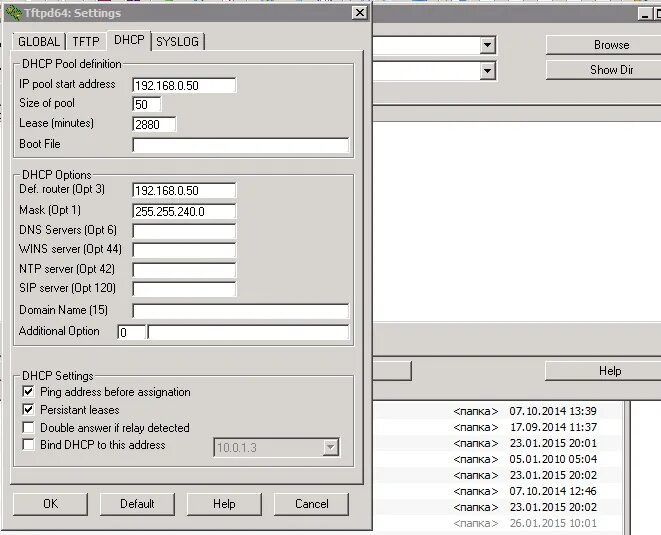The width and height of the screenshot is (661, 535).
Task: Click the Domain Name (15) field
Action: [240, 311]
